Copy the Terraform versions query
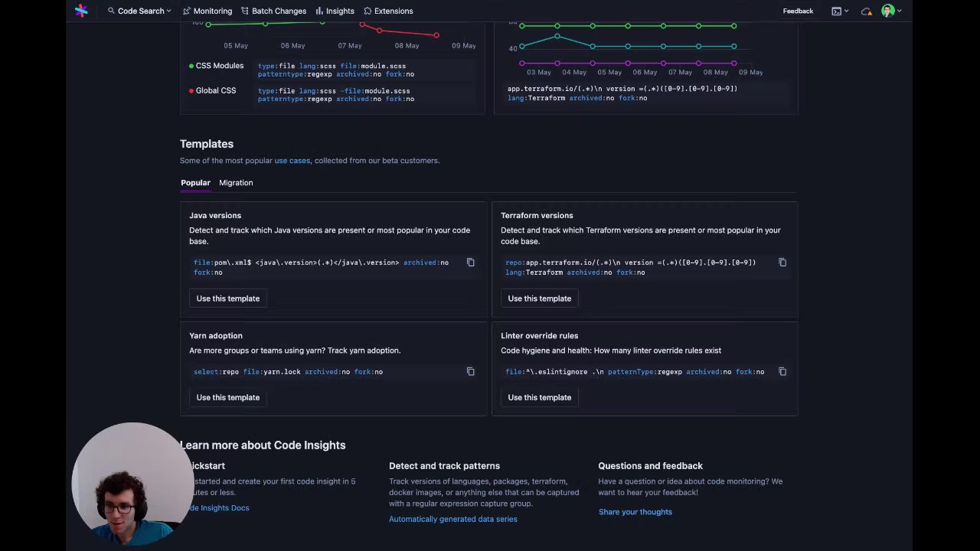The width and height of the screenshot is (980, 551). pos(782,262)
